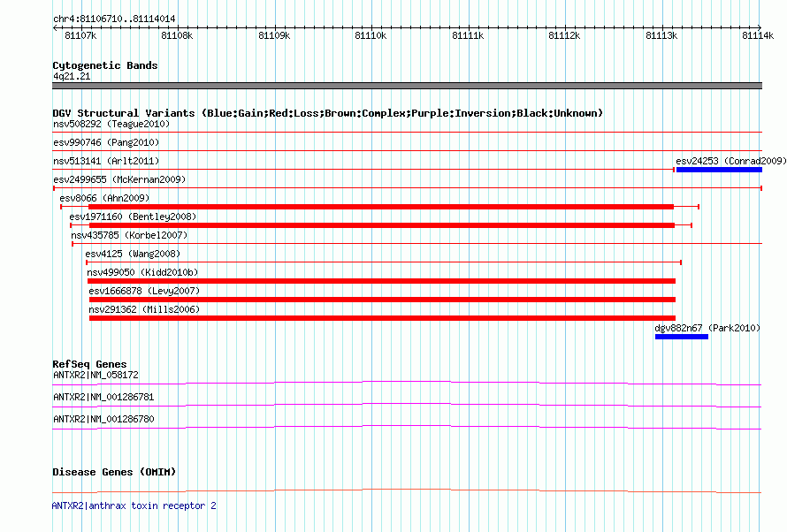Open the nsv499050 (Kidd2010b) label
Image resolution: width=787 pixels, height=532 pixels.
[142, 272]
